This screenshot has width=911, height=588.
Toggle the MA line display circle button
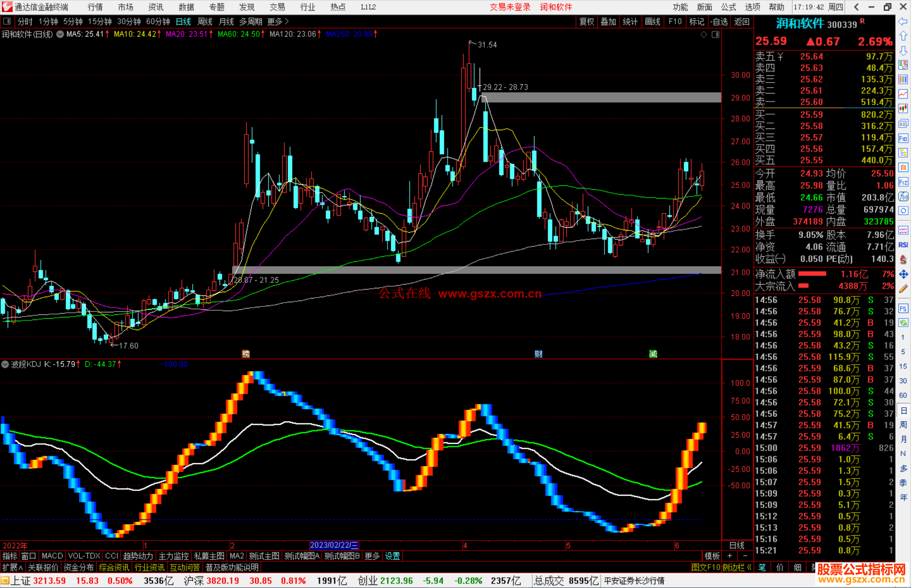click(60, 34)
